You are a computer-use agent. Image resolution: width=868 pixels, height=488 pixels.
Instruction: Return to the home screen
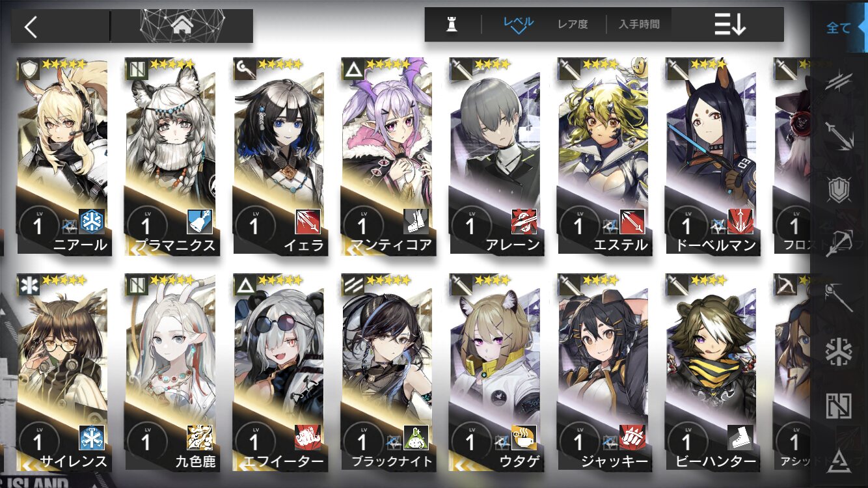(182, 26)
